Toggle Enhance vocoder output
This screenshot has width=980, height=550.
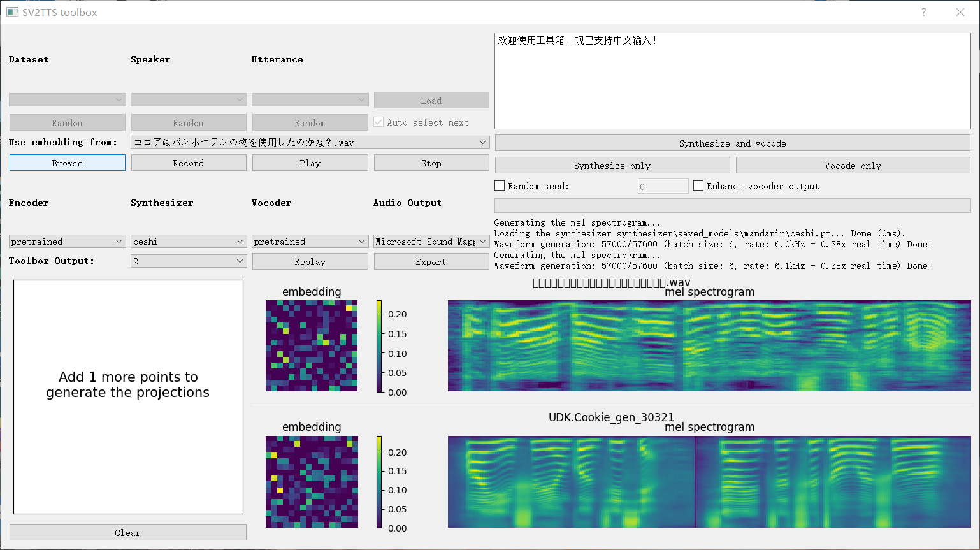(698, 186)
